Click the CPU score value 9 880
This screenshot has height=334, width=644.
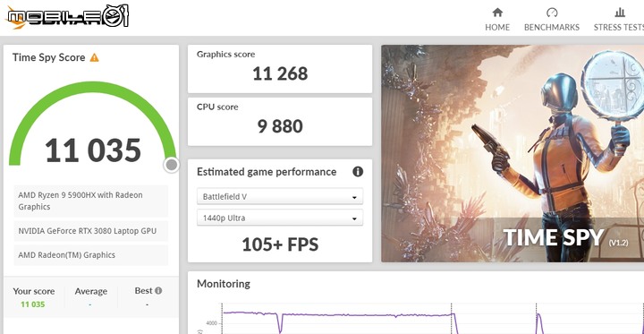tap(280, 126)
